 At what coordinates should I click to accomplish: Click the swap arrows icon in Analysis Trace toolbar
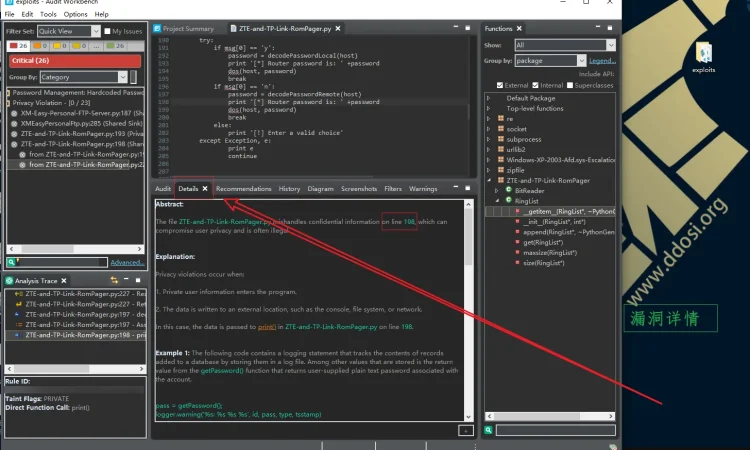[114, 280]
